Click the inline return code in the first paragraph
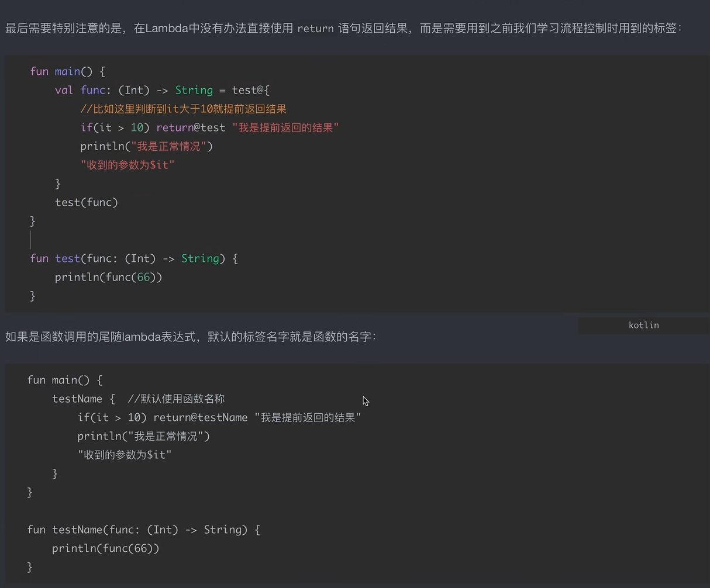This screenshot has width=710, height=588. coord(315,28)
